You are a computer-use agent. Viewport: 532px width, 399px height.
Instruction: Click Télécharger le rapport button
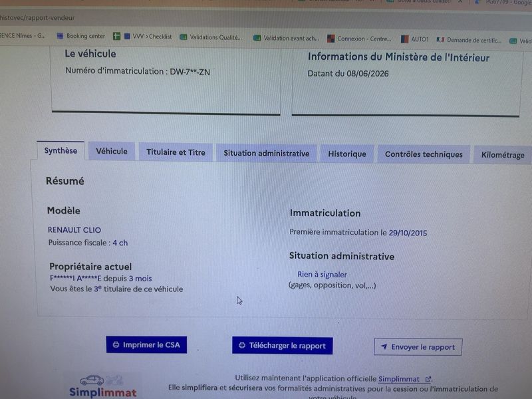282,346
